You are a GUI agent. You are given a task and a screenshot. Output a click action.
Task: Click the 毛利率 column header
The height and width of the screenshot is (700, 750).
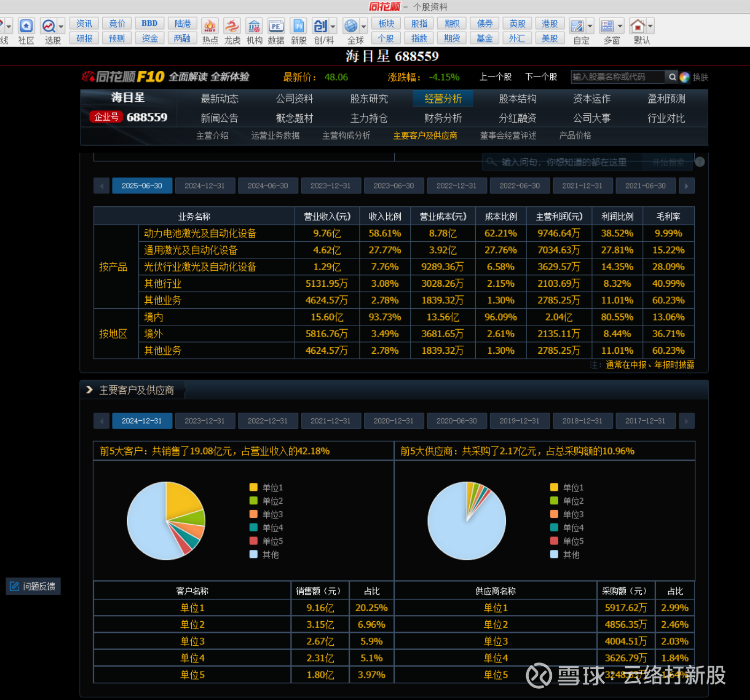[668, 217]
